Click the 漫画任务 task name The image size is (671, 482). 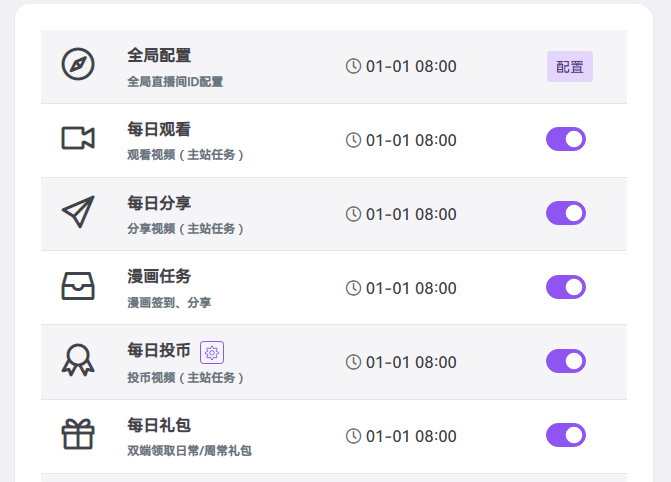(159, 276)
